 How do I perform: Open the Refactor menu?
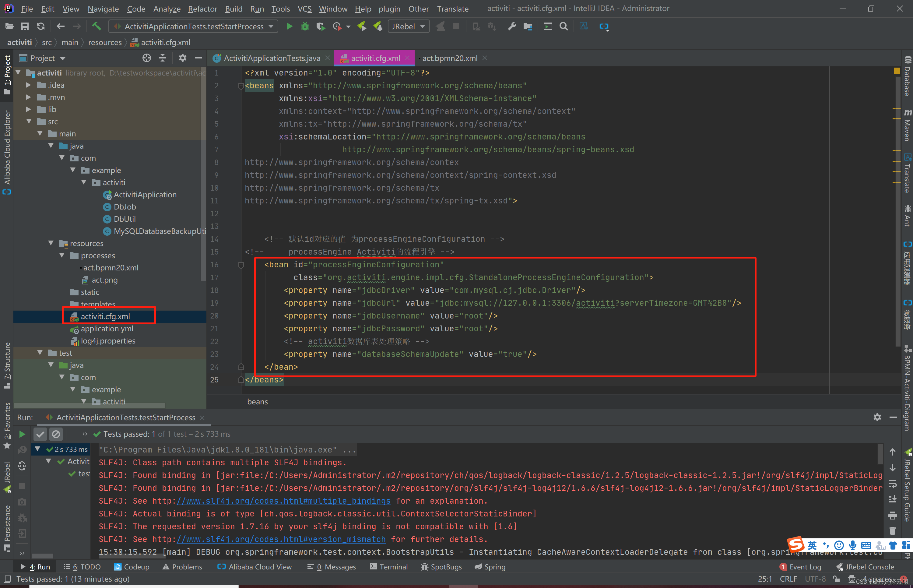click(202, 9)
